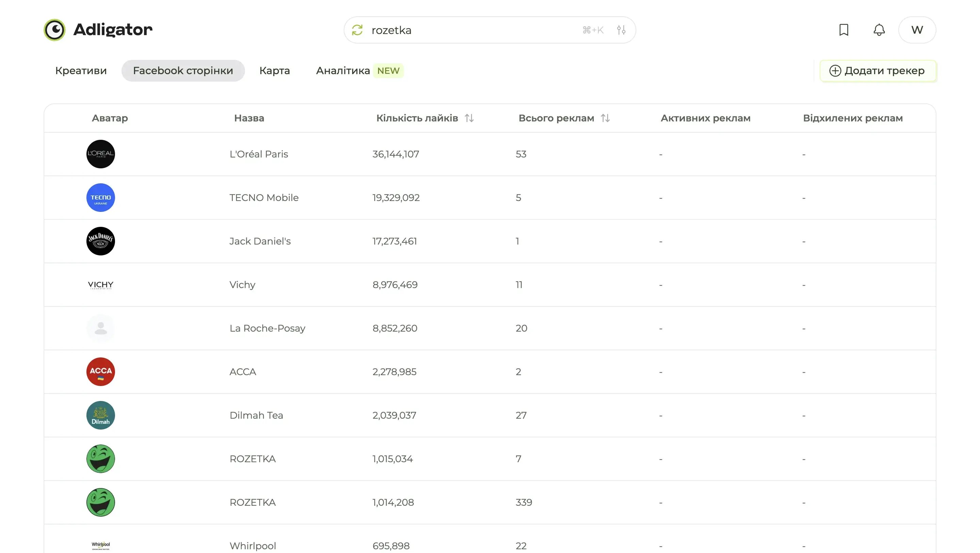
Task: Click the ACCA red avatar
Action: 100,372
